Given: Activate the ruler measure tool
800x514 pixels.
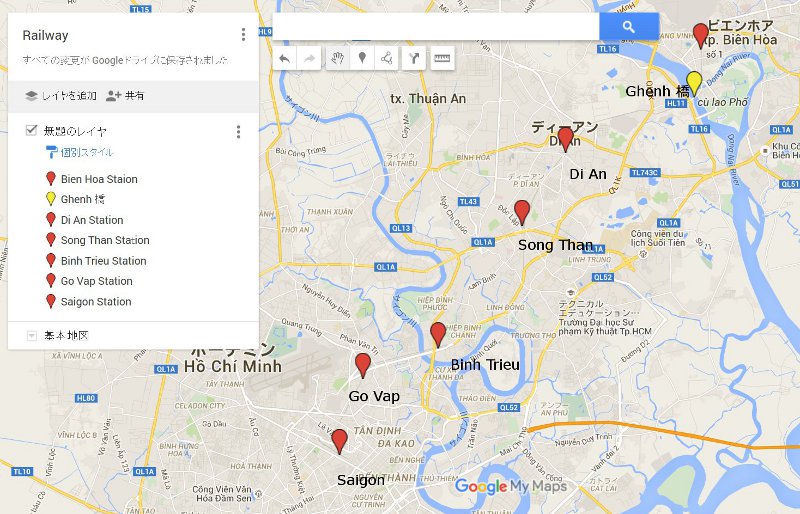Looking at the screenshot, I should pos(442,59).
